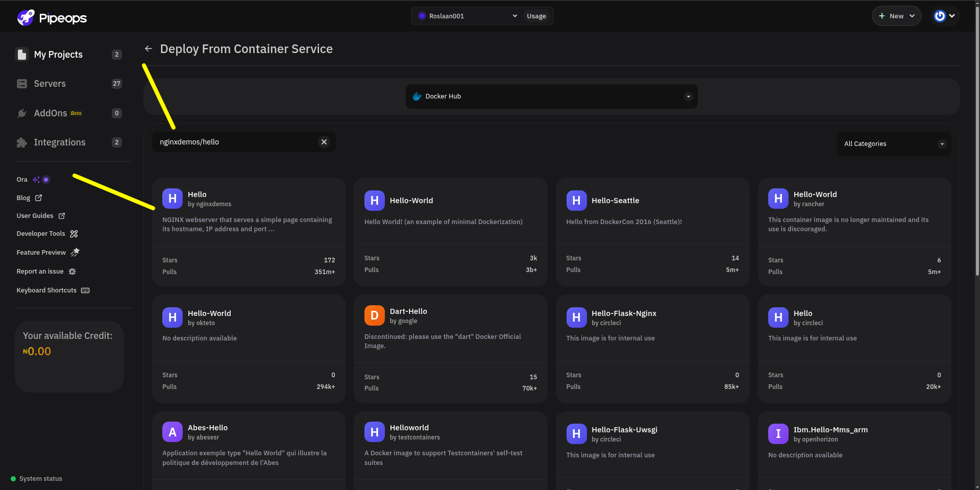Click the Deploy From Container Service heading

tap(247, 49)
